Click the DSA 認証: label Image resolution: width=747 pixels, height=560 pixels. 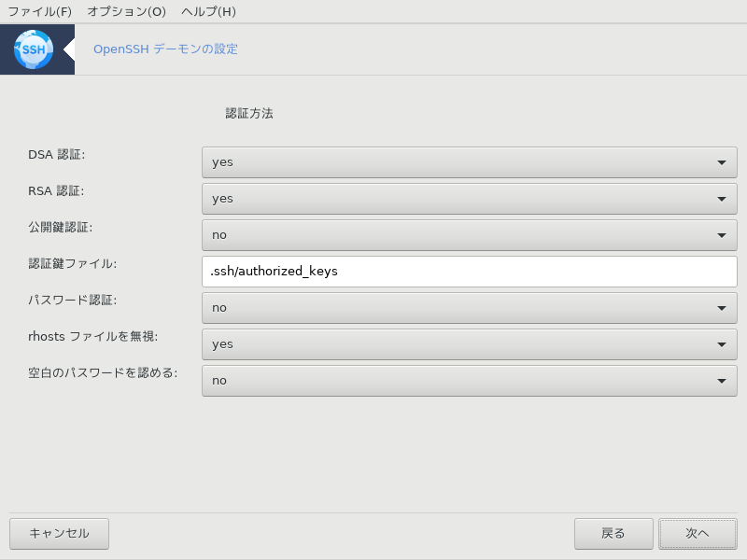point(57,155)
